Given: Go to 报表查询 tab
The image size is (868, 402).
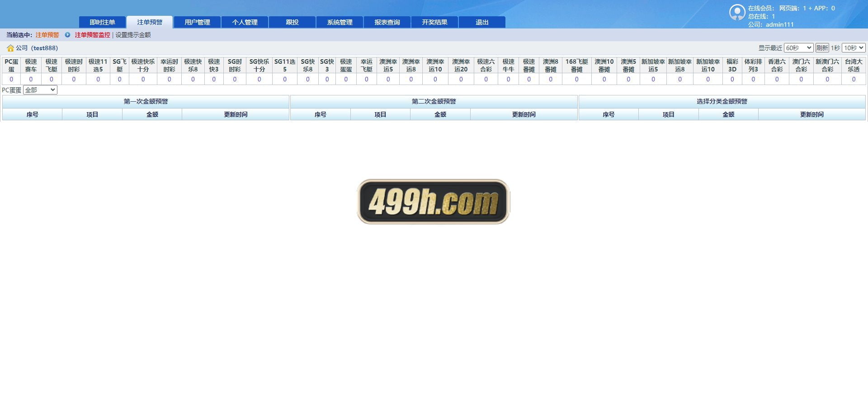Looking at the screenshot, I should (387, 22).
